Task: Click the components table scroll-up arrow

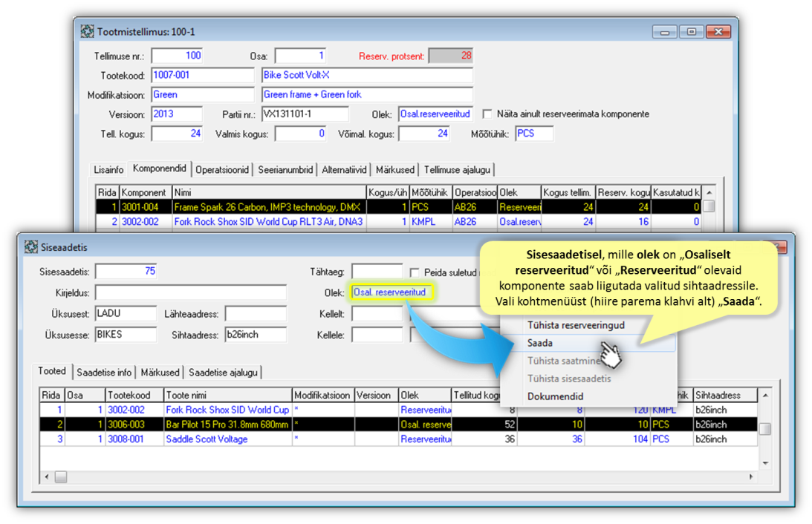Action: coord(709,192)
